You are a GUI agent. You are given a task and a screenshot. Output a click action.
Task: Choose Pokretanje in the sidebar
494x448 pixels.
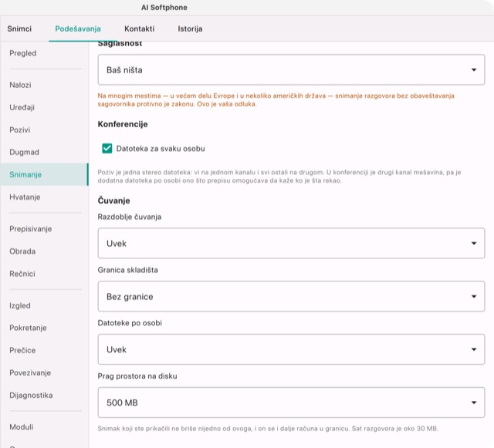(44, 328)
